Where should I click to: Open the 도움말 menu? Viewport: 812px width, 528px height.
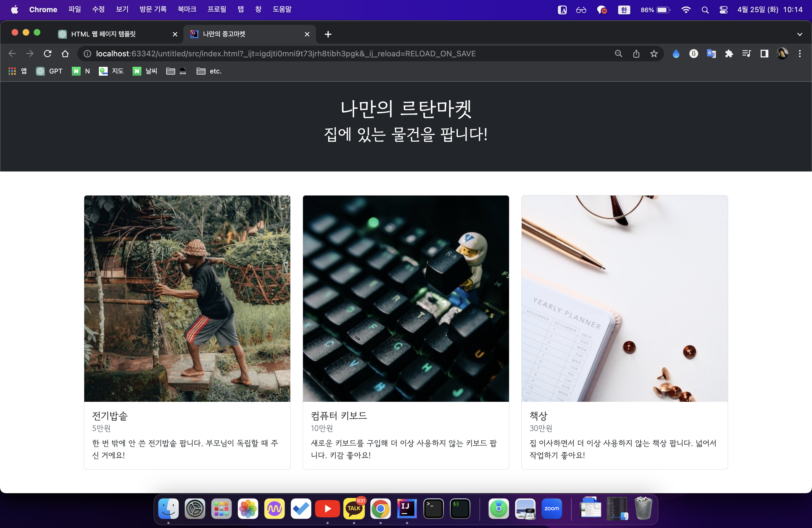(282, 10)
